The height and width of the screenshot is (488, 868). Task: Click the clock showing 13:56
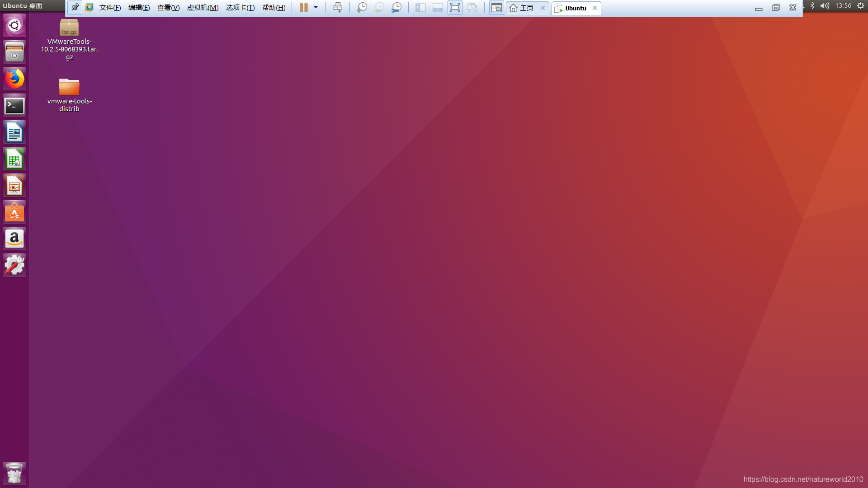[x=843, y=5]
